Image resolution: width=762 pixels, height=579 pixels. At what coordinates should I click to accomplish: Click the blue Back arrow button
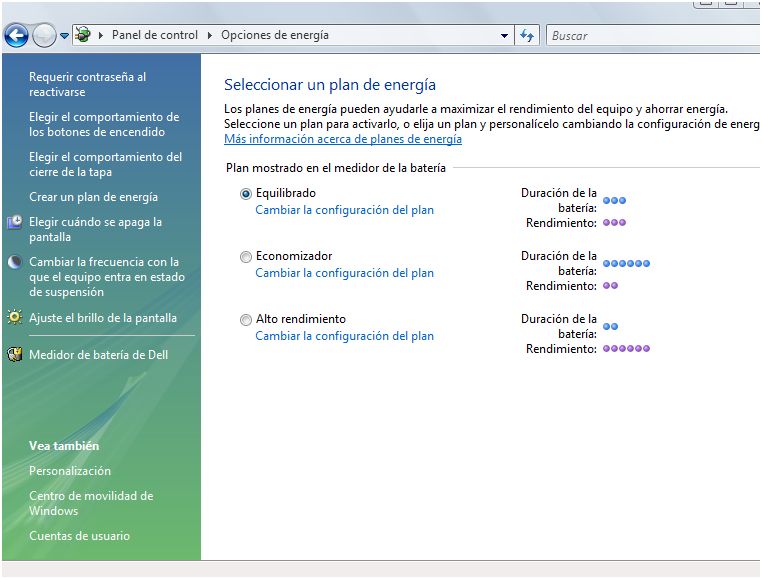pos(16,35)
